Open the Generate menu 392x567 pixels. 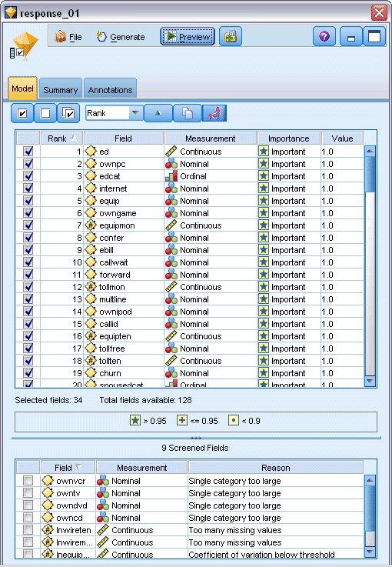click(x=121, y=37)
